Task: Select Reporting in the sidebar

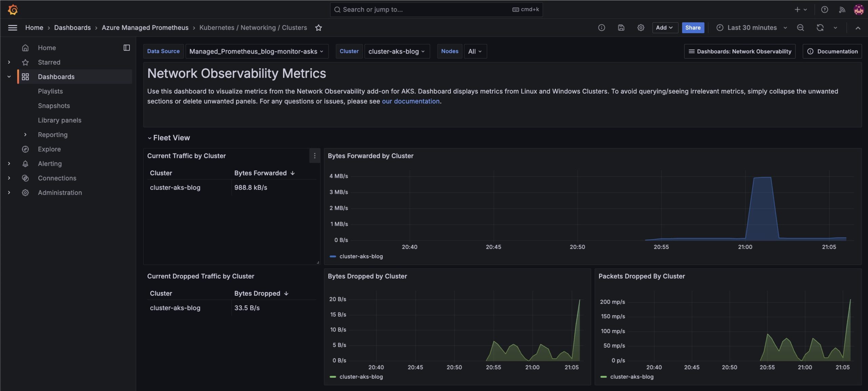Action: coord(53,135)
